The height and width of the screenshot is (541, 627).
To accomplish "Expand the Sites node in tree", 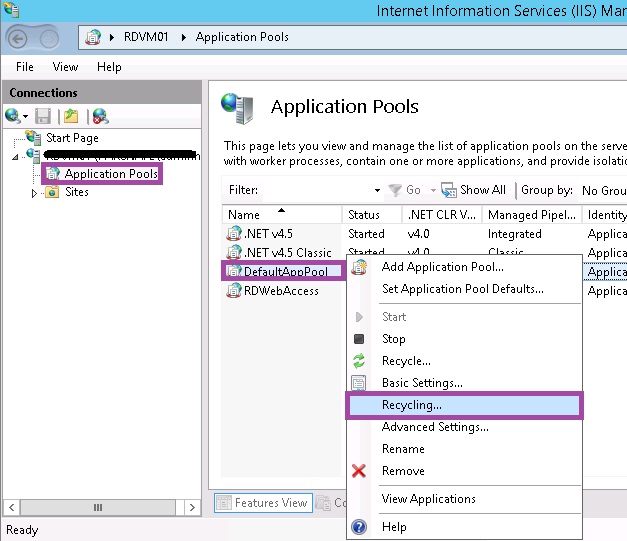I will pyautogui.click(x=34, y=194).
